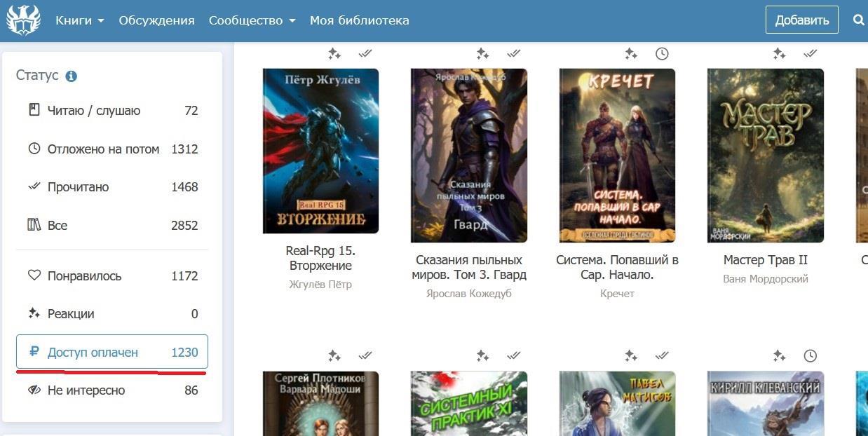Open author Жгулёв Пётр
The height and width of the screenshot is (436, 868).
320,285
